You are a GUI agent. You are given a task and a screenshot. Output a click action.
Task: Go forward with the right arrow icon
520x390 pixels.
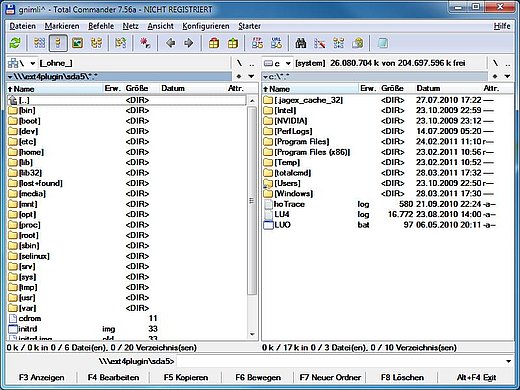point(189,43)
